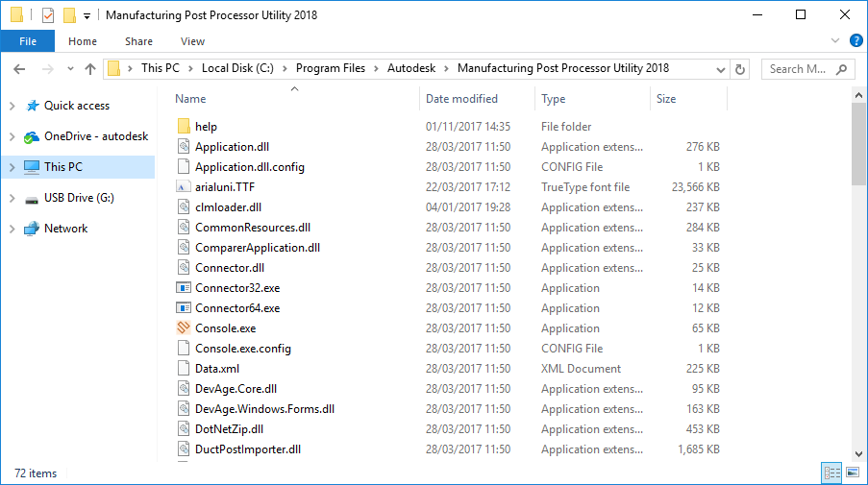
Task: Select DevAge.Core.dll file name
Action: tap(236, 389)
